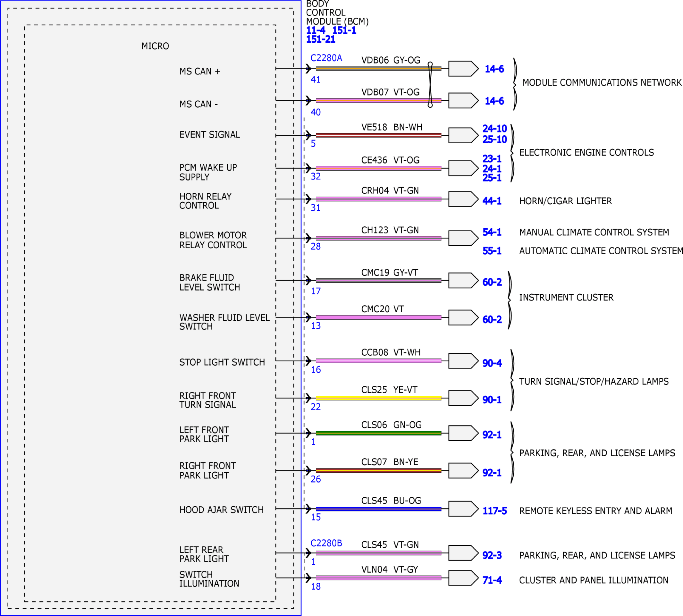Click the C2280B connector label
683x616 pixels.
[326, 543]
